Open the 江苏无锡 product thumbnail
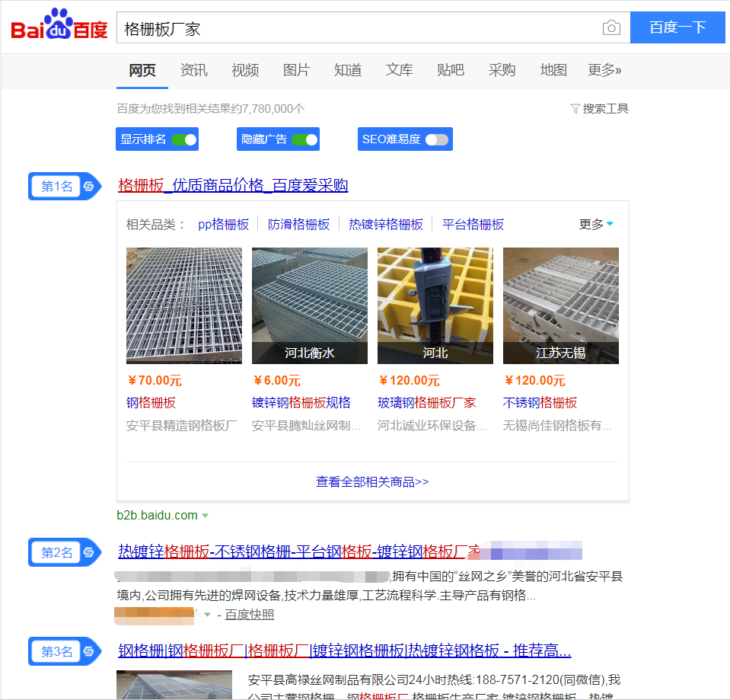Image resolution: width=730 pixels, height=700 pixels. click(561, 305)
